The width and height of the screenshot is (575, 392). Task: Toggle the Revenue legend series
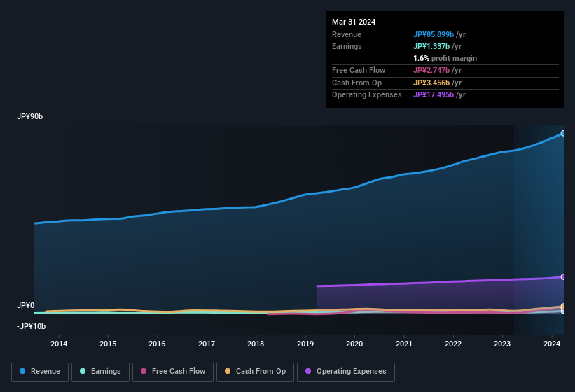pyautogui.click(x=40, y=372)
